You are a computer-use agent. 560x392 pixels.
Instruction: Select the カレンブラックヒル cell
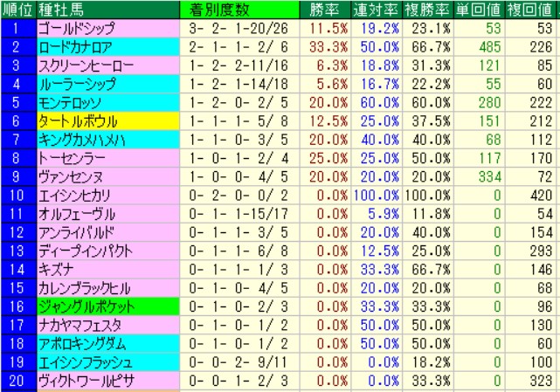point(107,288)
